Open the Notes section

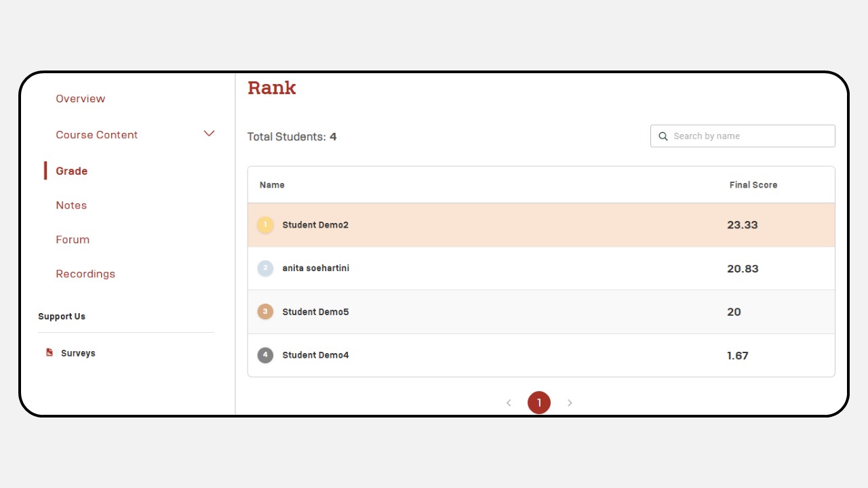[x=71, y=205]
